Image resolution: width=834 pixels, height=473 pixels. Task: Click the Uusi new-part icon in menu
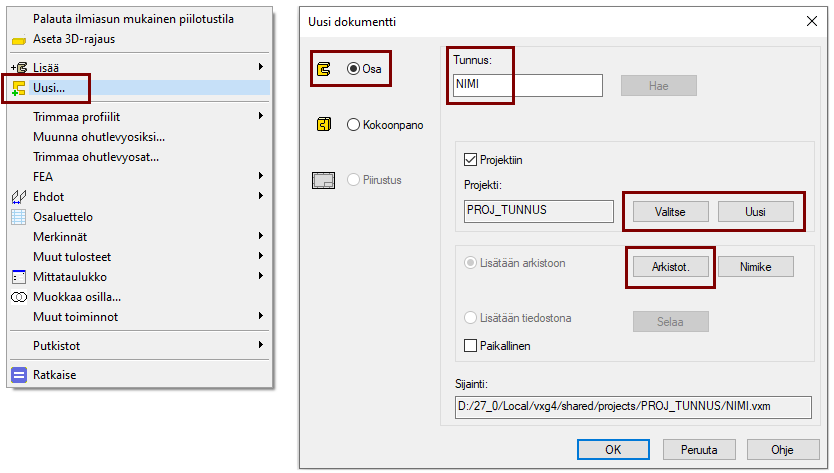pyautogui.click(x=19, y=88)
